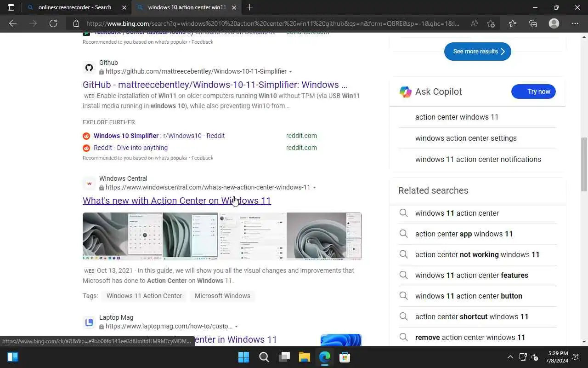Open Windows 10 Simplifier Reddit link

pos(159,136)
